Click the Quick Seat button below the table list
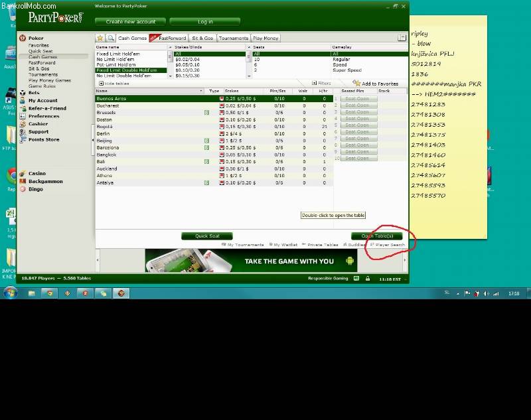 pos(207,236)
